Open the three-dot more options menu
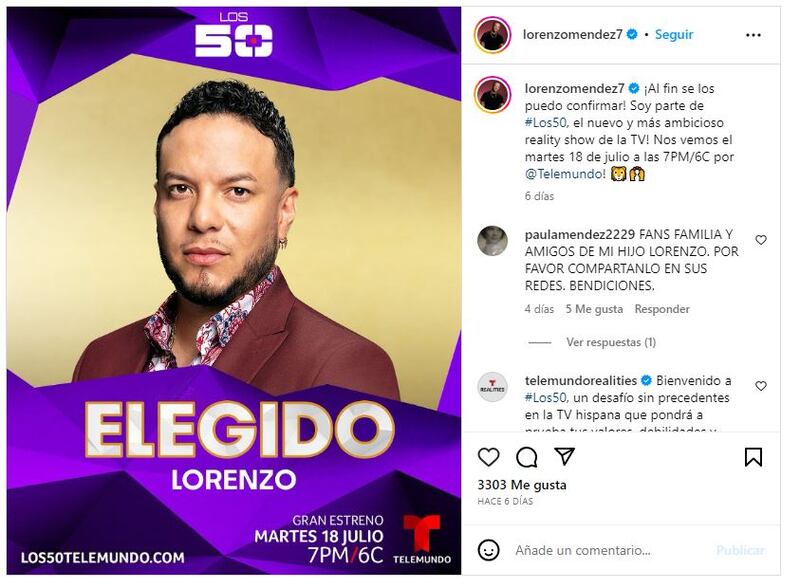 [753, 35]
